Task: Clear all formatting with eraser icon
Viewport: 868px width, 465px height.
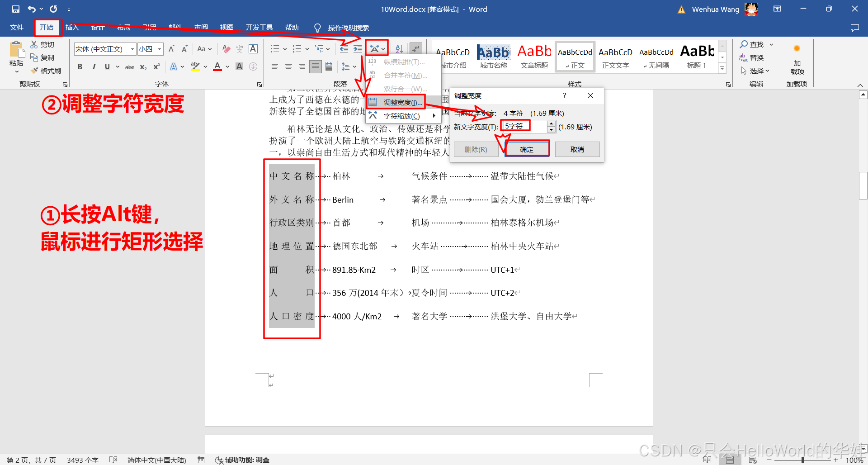Action: coord(226,49)
